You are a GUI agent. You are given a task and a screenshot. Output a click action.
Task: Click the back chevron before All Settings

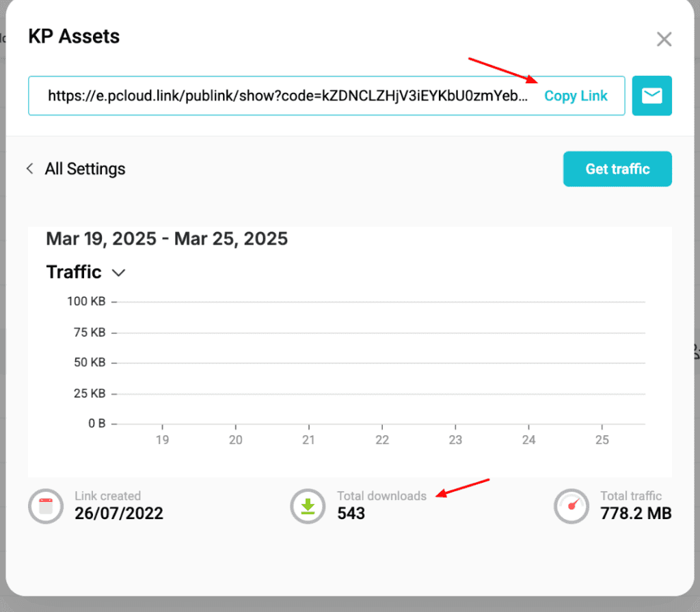point(29,169)
